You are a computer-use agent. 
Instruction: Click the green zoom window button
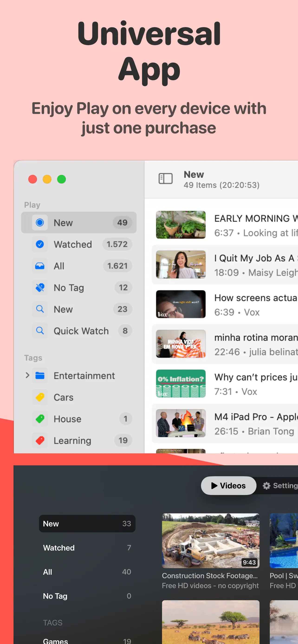click(x=61, y=179)
